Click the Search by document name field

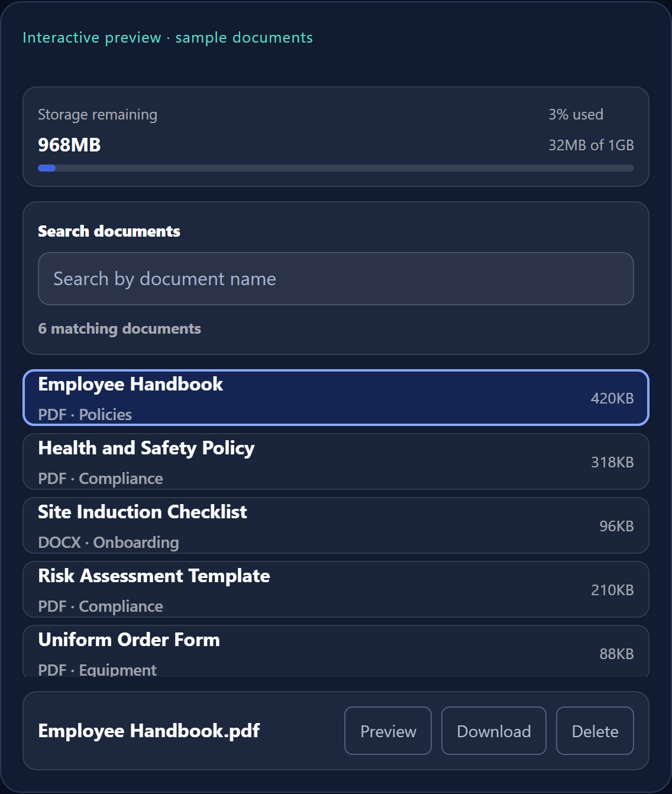pos(336,279)
